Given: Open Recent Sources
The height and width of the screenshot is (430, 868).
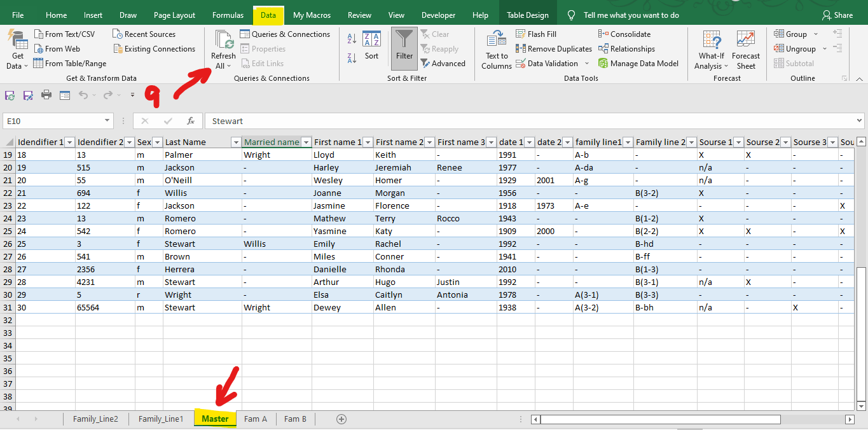Looking at the screenshot, I should click(144, 34).
